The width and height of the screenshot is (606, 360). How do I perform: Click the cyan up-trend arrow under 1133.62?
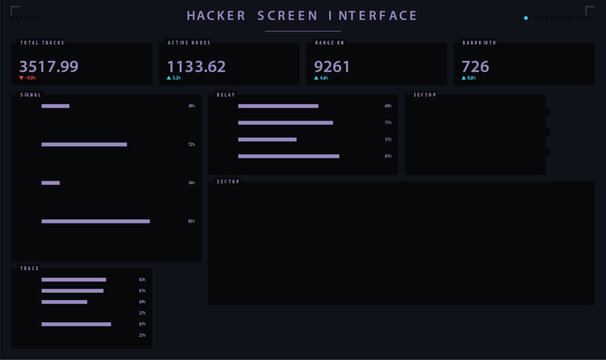coord(169,78)
